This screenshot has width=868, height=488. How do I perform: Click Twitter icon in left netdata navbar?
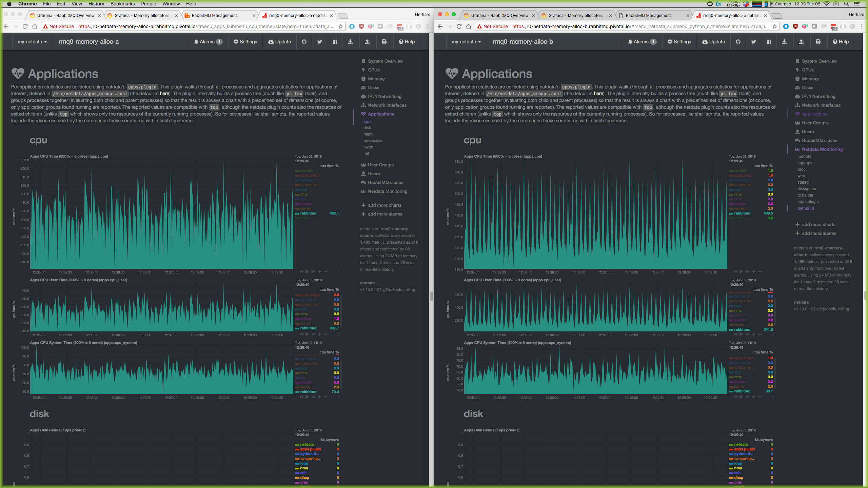coord(319,42)
